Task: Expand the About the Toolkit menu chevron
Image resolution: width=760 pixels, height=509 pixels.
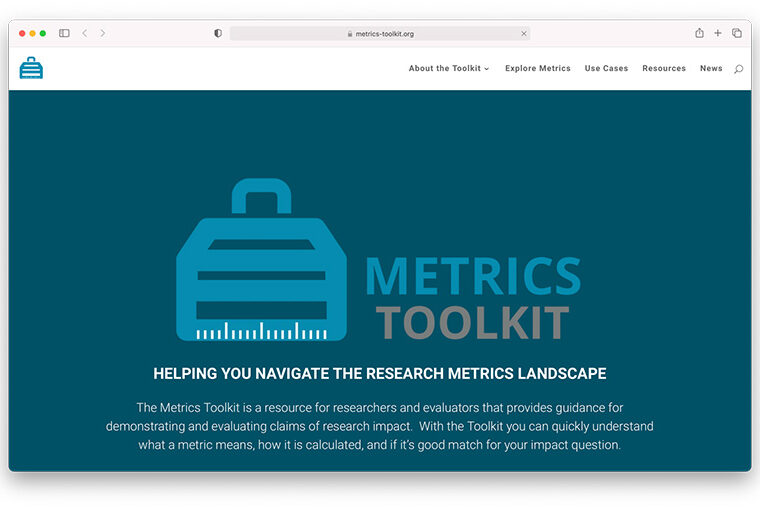Action: coord(487,69)
